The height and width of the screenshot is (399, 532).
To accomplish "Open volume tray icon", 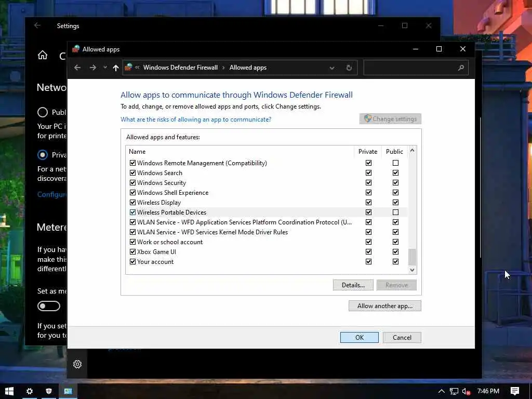I will [x=466, y=392].
